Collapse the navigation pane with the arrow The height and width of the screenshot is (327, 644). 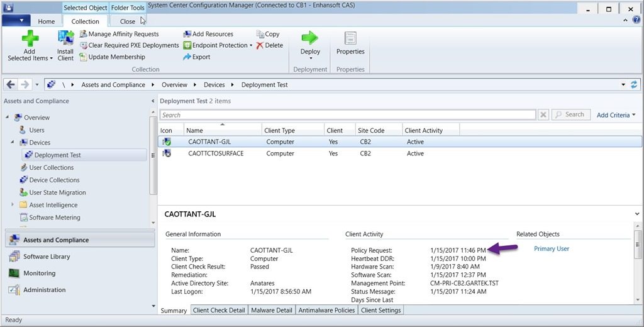153,101
